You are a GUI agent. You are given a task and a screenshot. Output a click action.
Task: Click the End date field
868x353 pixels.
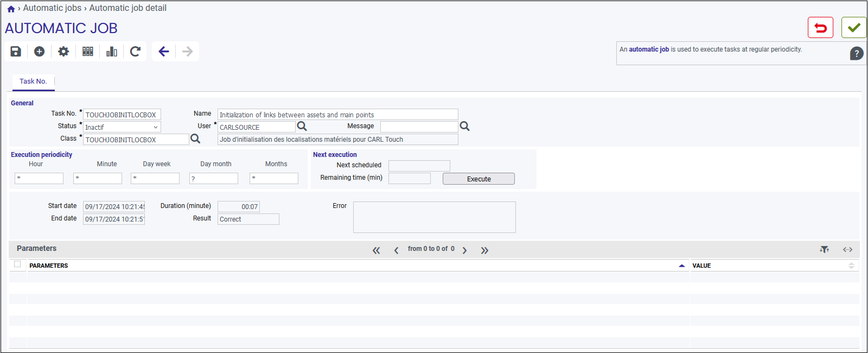coord(114,219)
